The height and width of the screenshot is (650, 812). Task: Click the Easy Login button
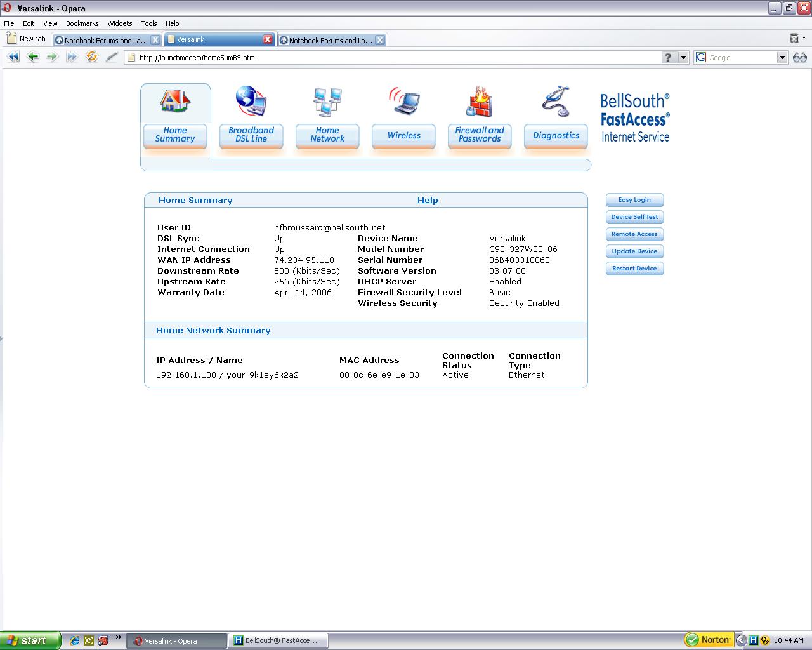[x=634, y=200]
